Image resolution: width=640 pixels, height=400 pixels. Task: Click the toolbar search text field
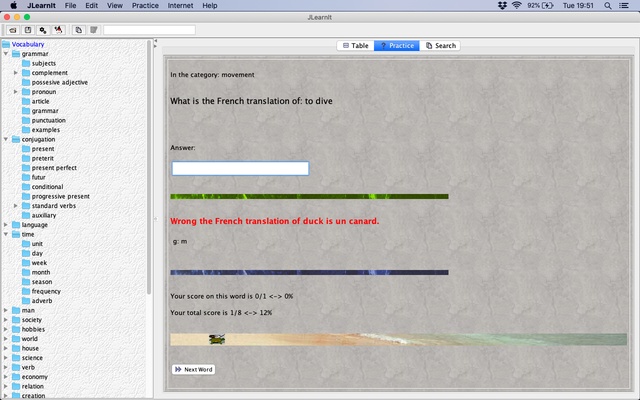pyautogui.click(x=149, y=30)
